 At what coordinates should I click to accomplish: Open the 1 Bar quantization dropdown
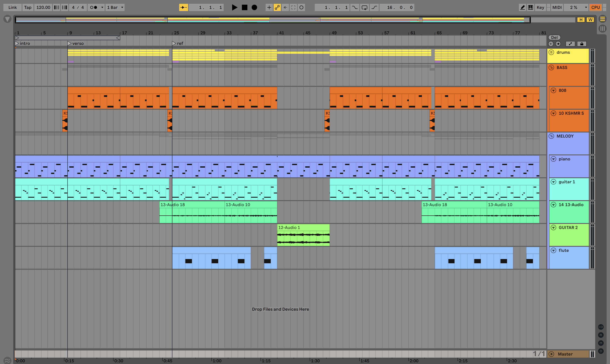coord(115,7)
